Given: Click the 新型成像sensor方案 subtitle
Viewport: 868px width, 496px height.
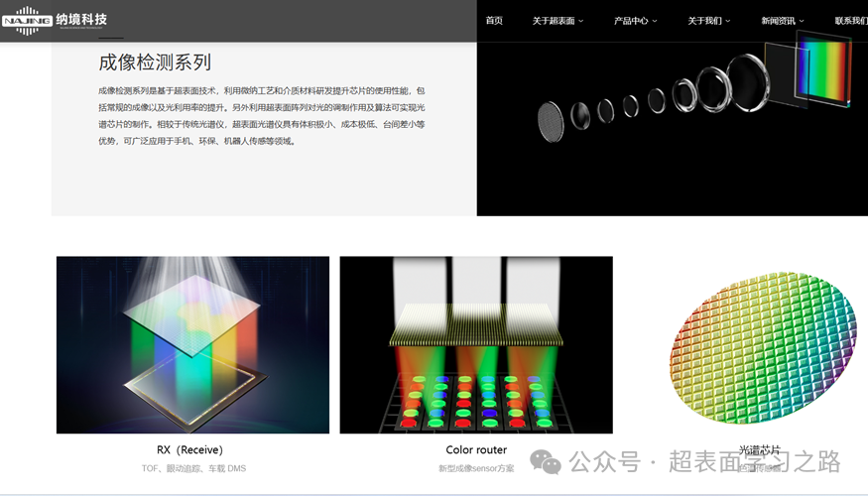Looking at the screenshot, I should (x=476, y=468).
